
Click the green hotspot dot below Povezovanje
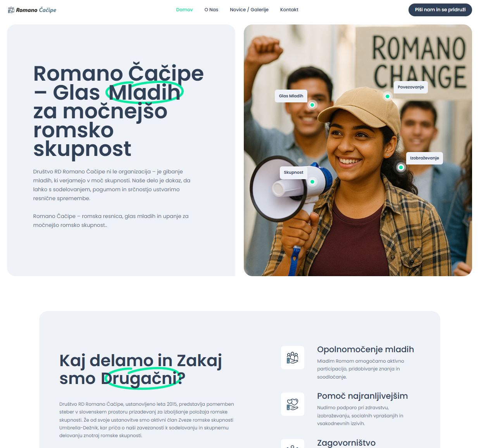click(x=387, y=96)
